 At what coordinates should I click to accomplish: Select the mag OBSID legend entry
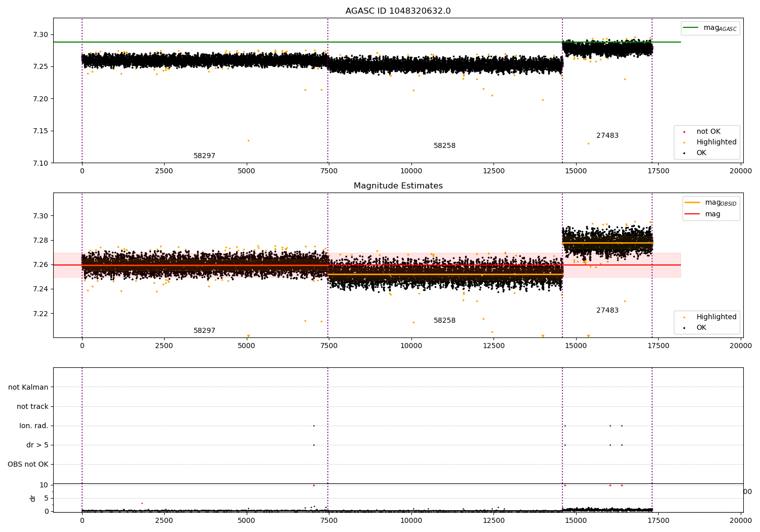pos(711,203)
